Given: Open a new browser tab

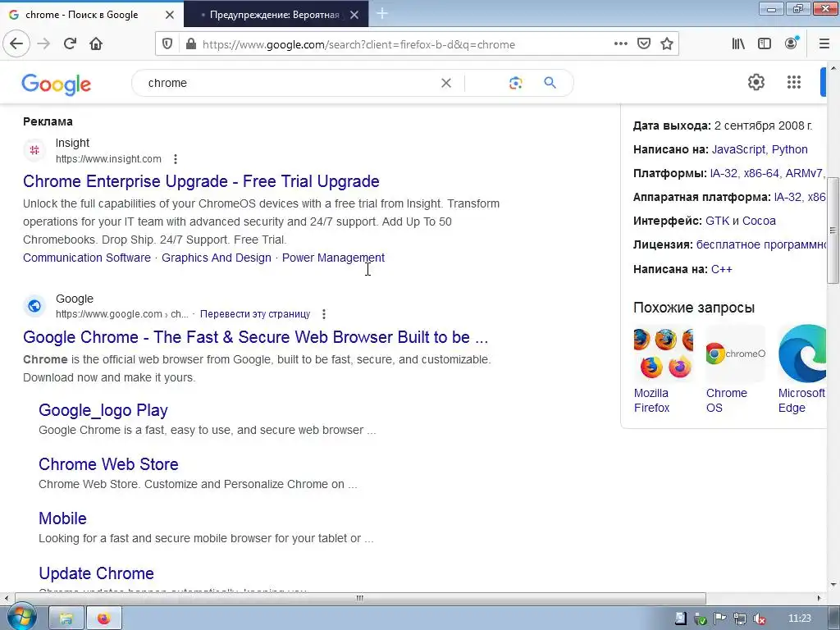Looking at the screenshot, I should pyautogui.click(x=382, y=13).
